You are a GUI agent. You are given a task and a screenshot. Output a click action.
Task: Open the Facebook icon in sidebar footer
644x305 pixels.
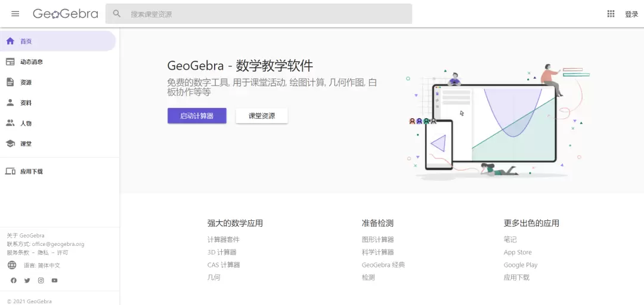tap(14, 281)
